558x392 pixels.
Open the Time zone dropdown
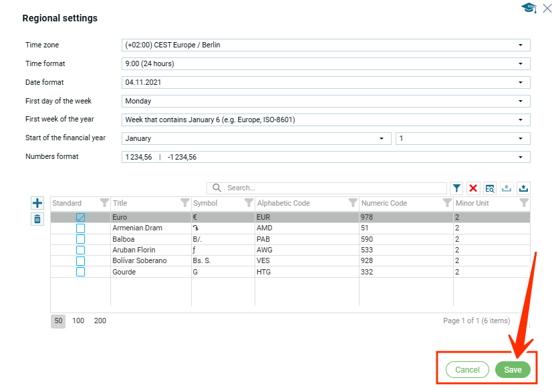tap(326, 45)
